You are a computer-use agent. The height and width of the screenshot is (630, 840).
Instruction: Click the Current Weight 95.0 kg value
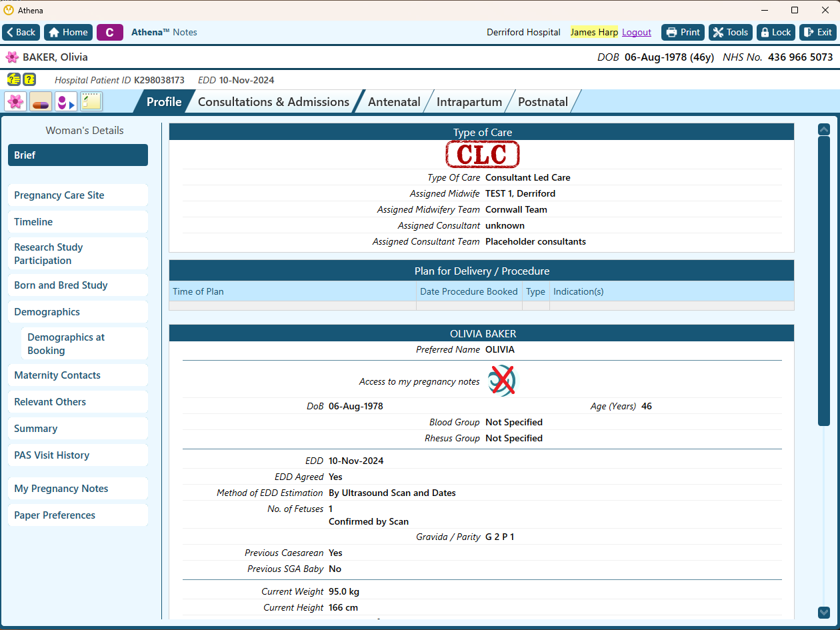(344, 592)
